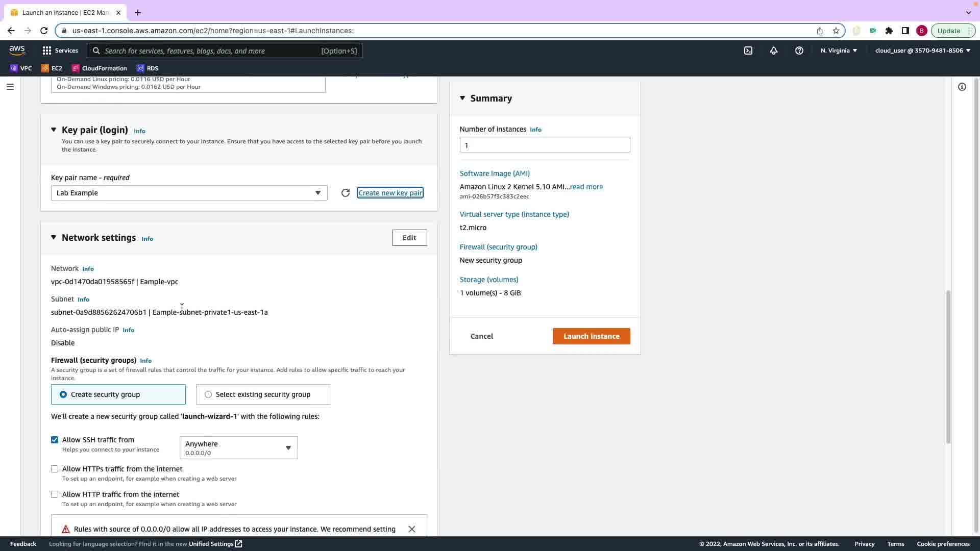The image size is (980, 551).
Task: Open the Key pair name dropdown
Action: pos(189,193)
